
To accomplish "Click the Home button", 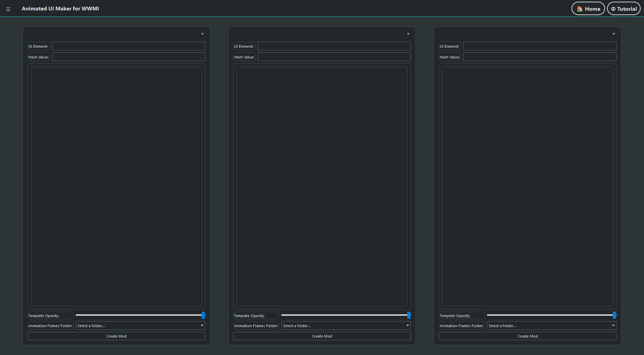I will click(x=588, y=9).
